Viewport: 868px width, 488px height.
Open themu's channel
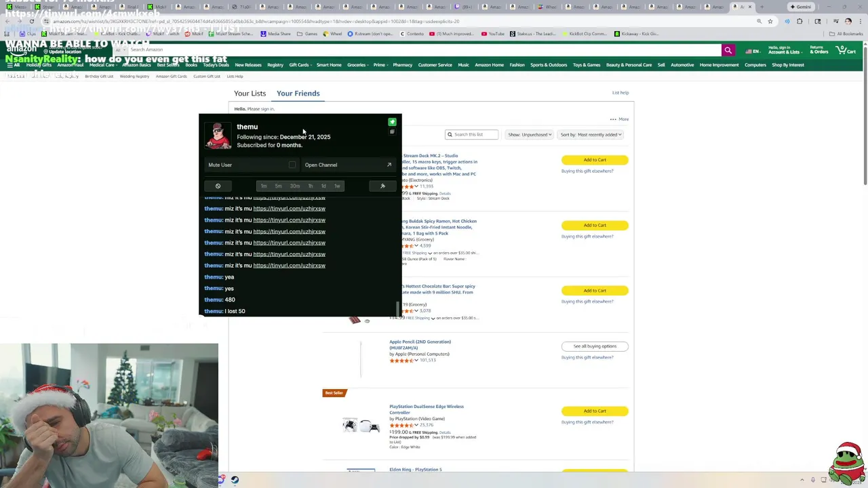pyautogui.click(x=348, y=165)
